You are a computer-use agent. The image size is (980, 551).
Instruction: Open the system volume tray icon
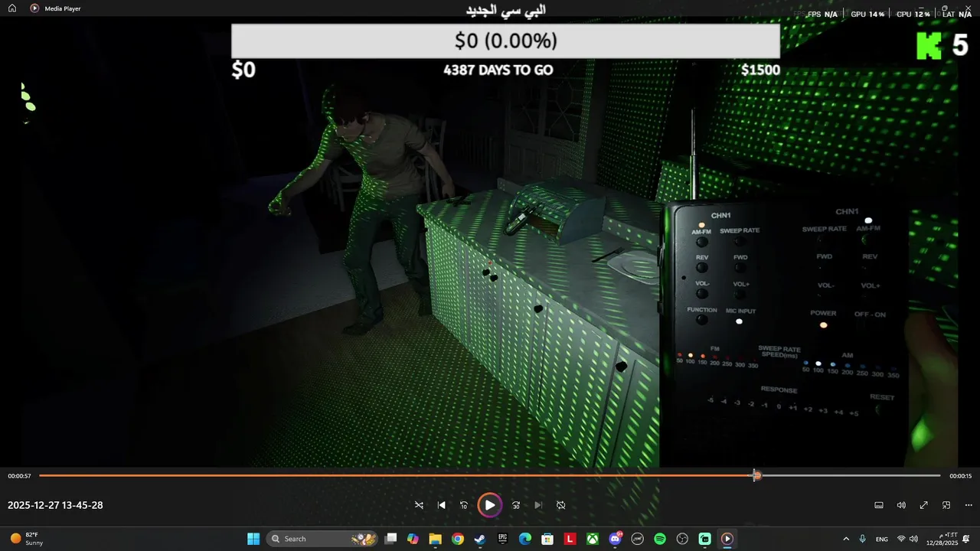913,539
